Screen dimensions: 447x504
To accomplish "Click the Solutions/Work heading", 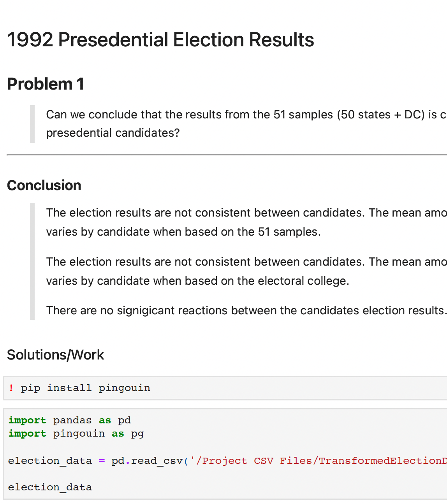I will pos(55,355).
